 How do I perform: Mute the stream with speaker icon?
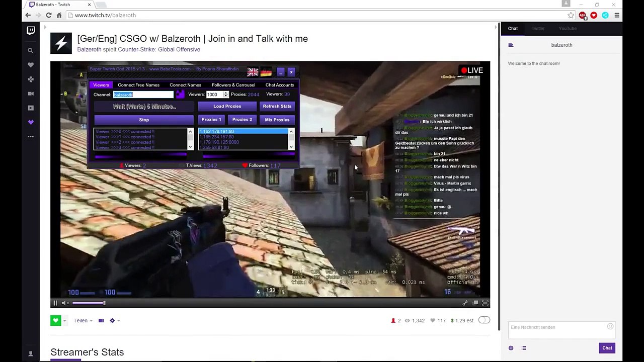pyautogui.click(x=64, y=303)
